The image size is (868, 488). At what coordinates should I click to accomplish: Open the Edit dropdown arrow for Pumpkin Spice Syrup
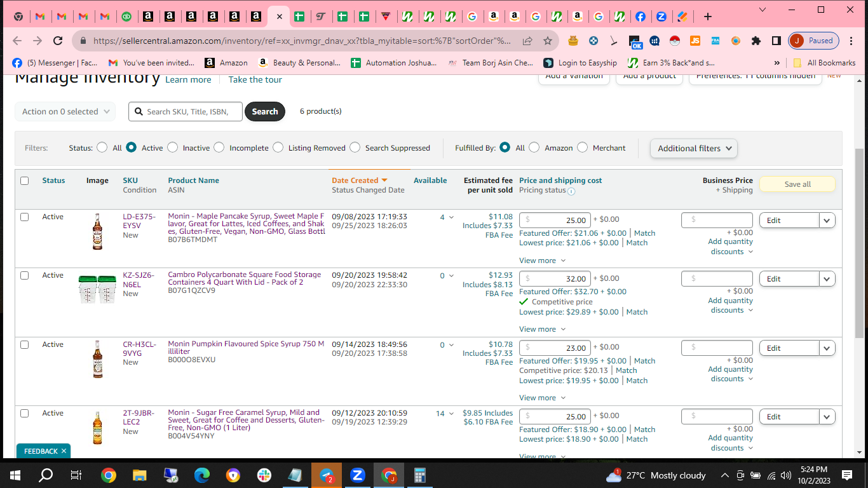[827, 348]
